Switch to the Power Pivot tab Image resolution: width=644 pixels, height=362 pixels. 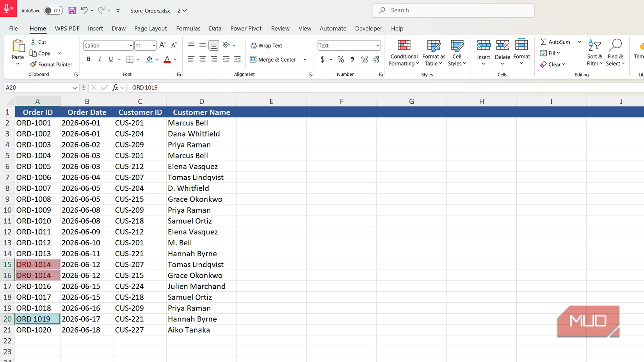(x=246, y=28)
